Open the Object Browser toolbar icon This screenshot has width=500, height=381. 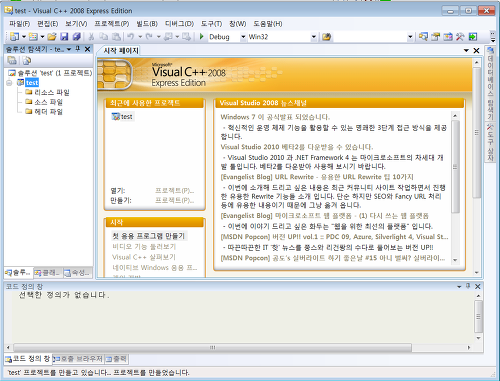pos(448,37)
